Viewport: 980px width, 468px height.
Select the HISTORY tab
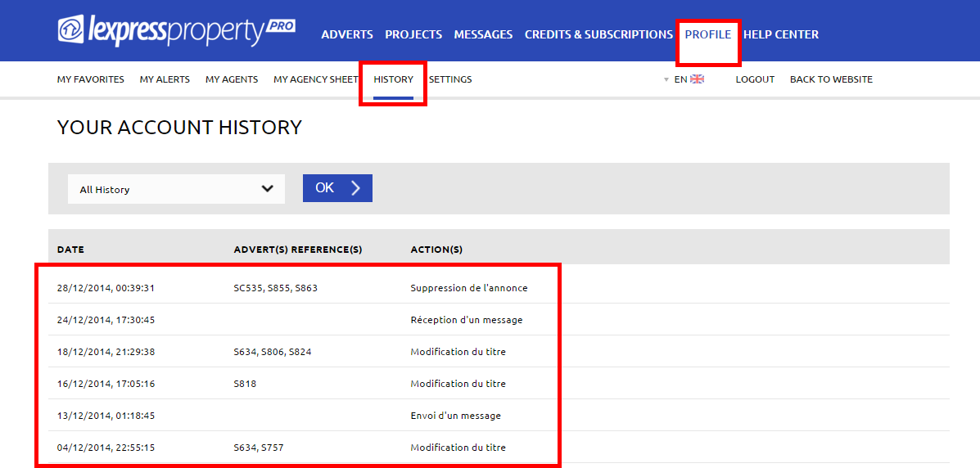393,79
